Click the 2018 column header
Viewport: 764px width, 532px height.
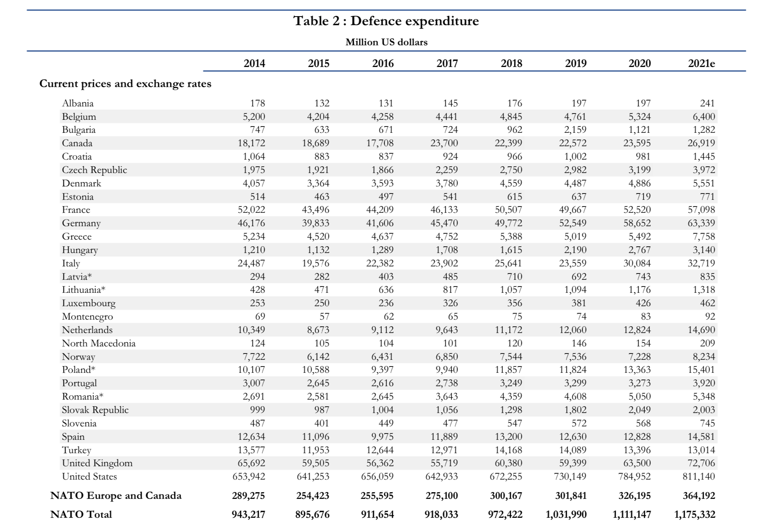(x=512, y=63)
